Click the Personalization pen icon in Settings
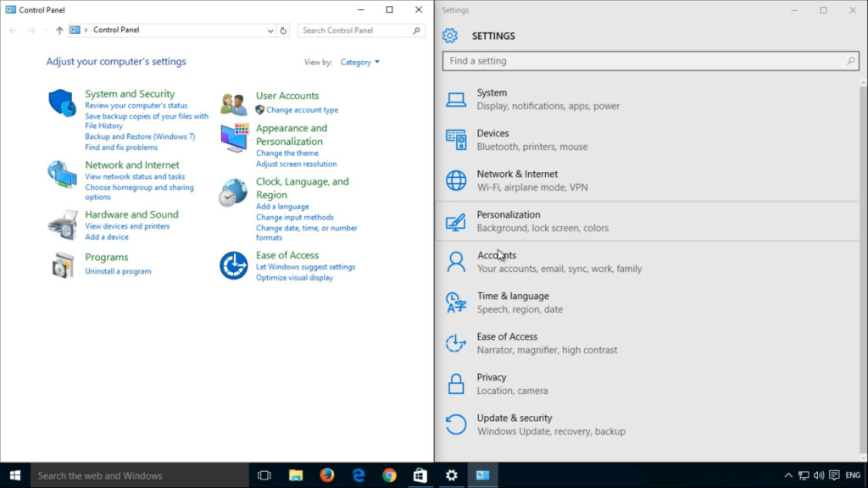The width and height of the screenshot is (868, 488). coord(456,221)
